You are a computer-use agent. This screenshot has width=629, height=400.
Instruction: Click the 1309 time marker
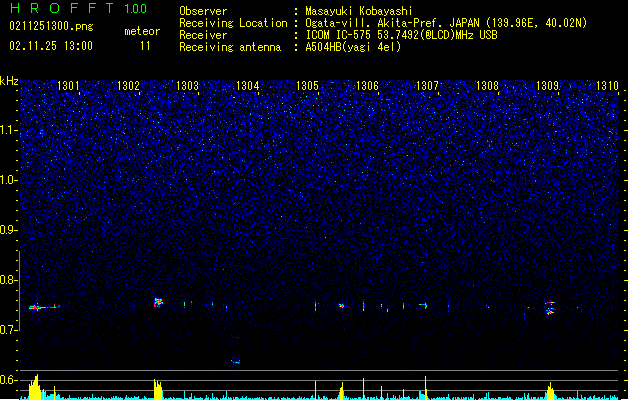[547, 86]
